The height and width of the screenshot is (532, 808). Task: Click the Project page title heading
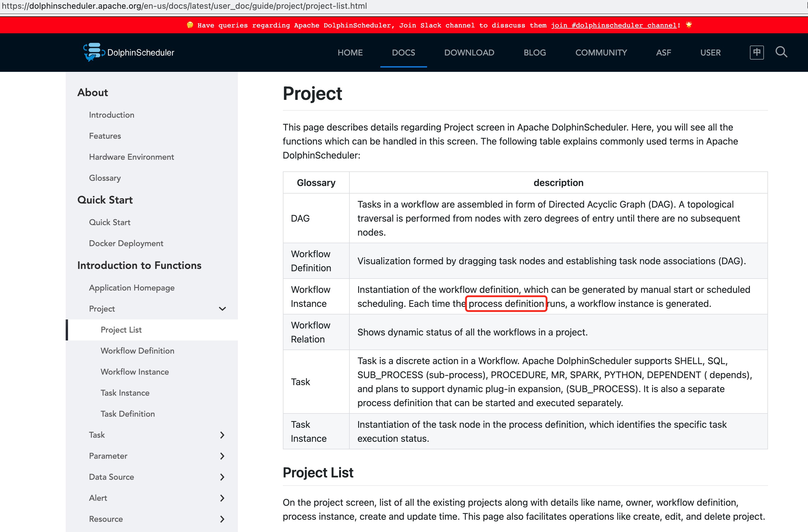tap(312, 93)
